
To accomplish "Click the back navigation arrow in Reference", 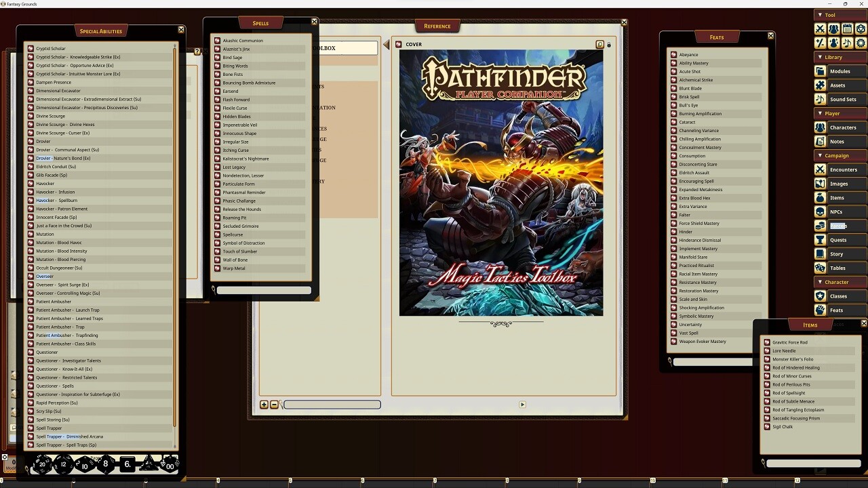I will (386, 44).
